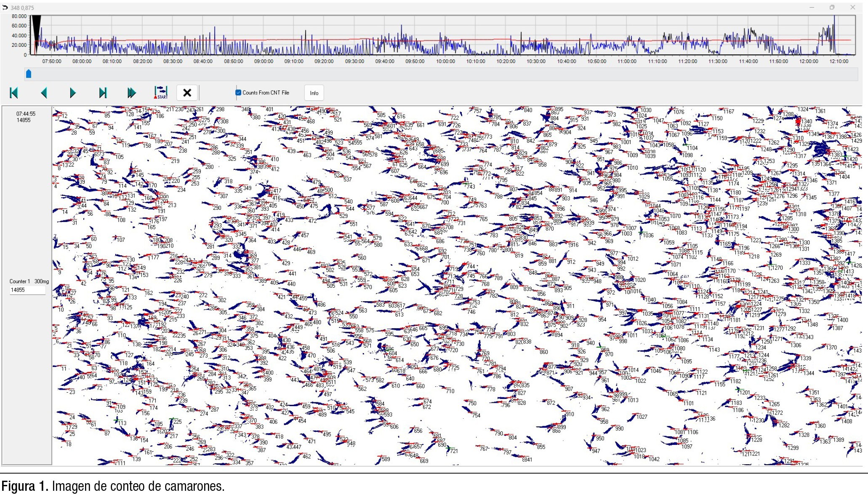This screenshot has height=495, width=868.
Task: Click the graph at 10:00:00 mark
Action: click(445, 42)
